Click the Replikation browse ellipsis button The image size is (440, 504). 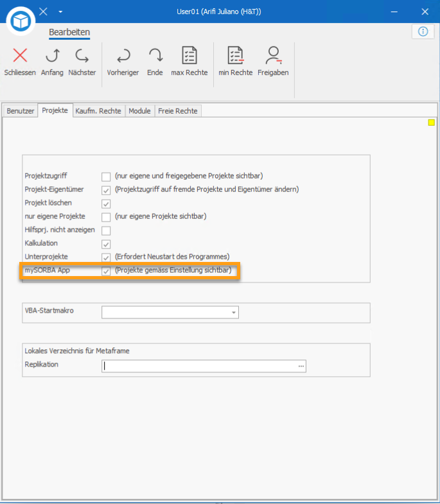[x=300, y=366]
